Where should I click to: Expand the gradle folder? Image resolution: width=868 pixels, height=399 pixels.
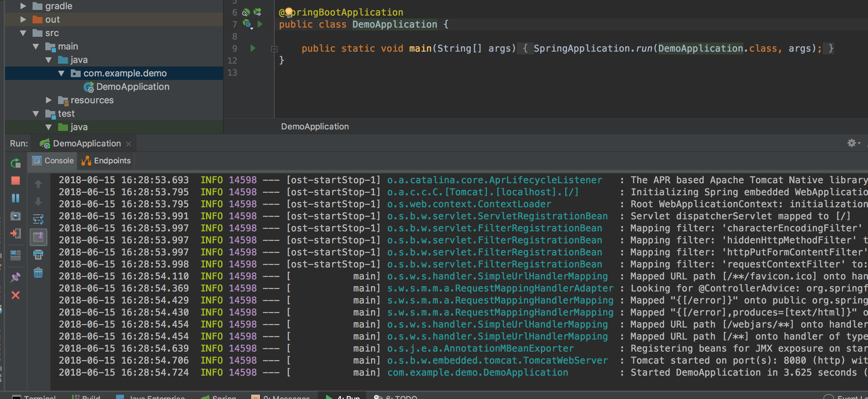tap(23, 6)
